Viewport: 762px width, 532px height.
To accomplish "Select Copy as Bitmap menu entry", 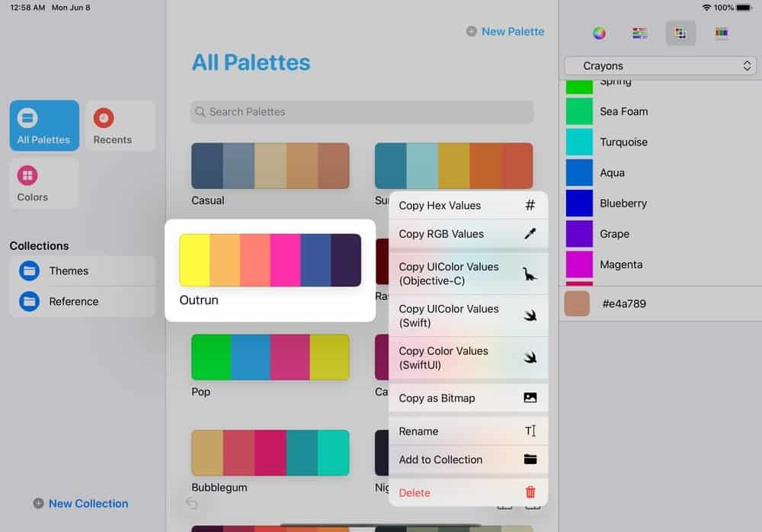I will click(437, 398).
